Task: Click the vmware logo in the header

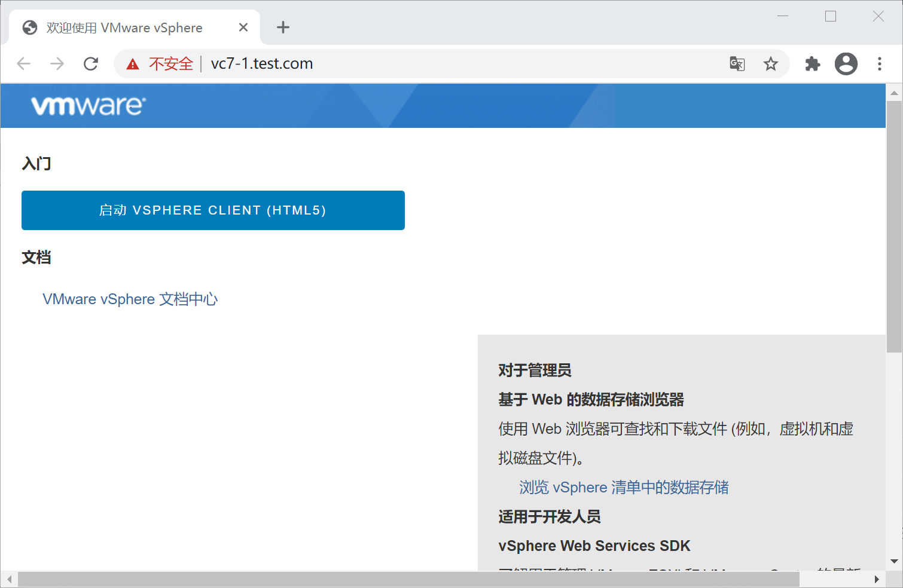Action: (x=89, y=106)
